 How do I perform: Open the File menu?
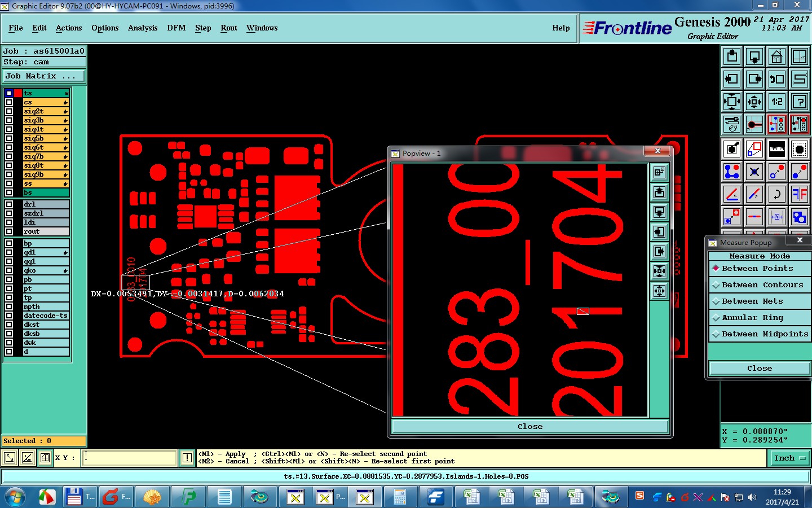[x=16, y=28]
